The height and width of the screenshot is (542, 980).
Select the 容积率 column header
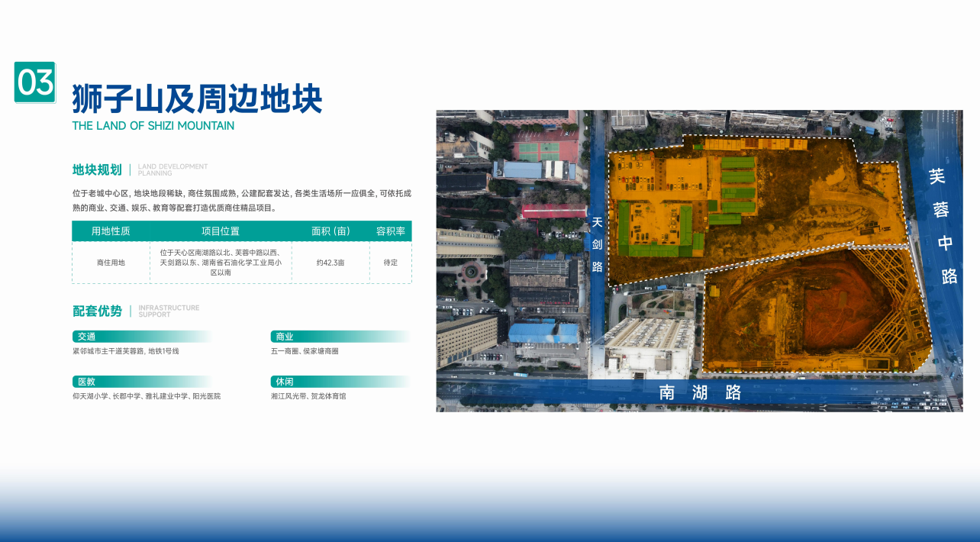[x=390, y=231]
